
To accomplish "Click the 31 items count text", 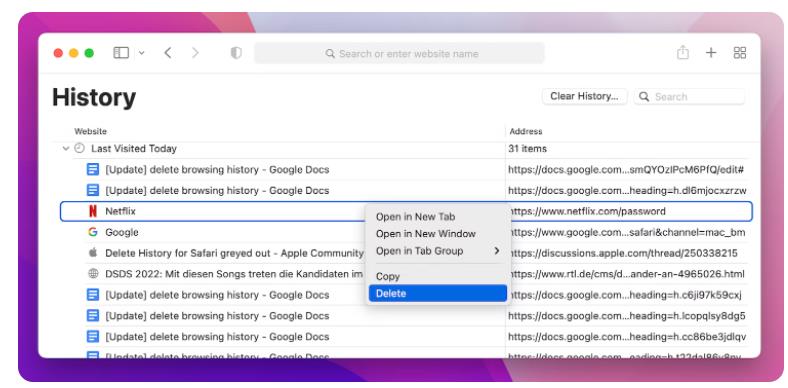I will coord(527,149).
